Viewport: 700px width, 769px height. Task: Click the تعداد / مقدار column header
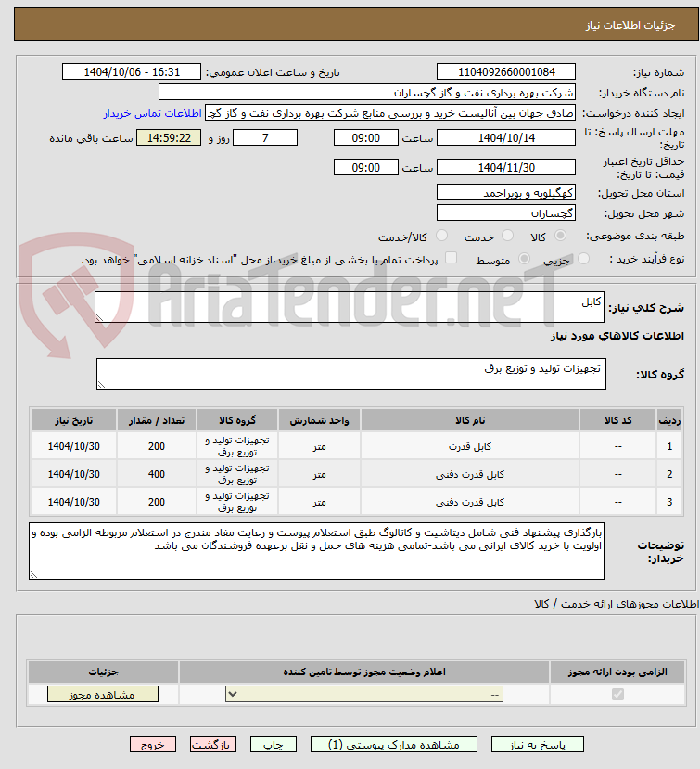157,420
